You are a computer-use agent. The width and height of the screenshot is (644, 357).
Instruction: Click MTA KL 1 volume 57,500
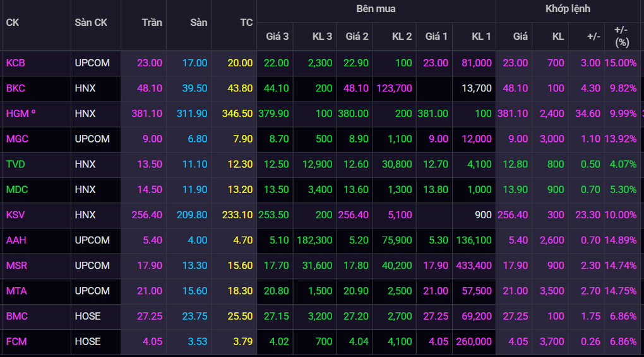477,291
